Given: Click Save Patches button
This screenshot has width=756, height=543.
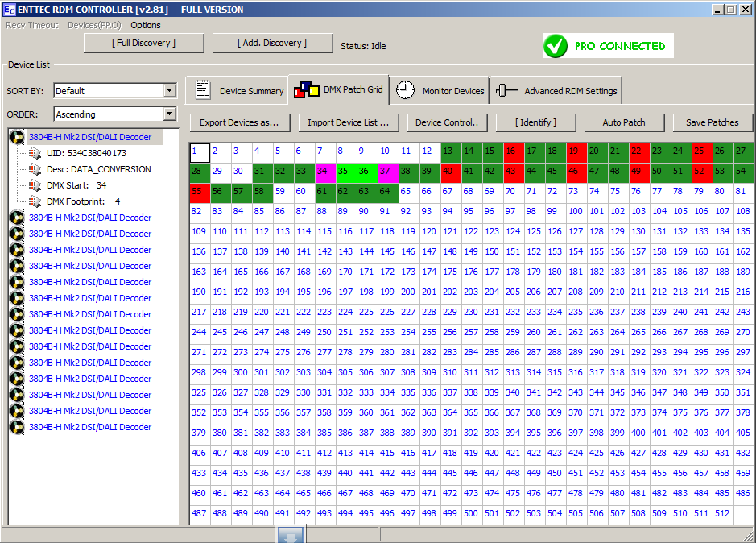Looking at the screenshot, I should (712, 122).
